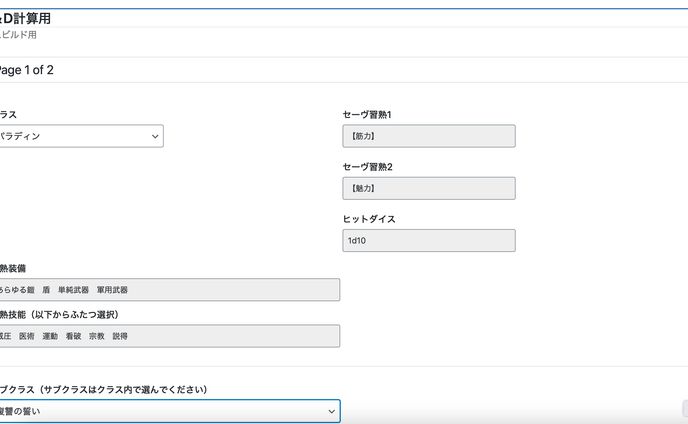Click the ヒットダイス label
This screenshot has width=688, height=424.
369,219
